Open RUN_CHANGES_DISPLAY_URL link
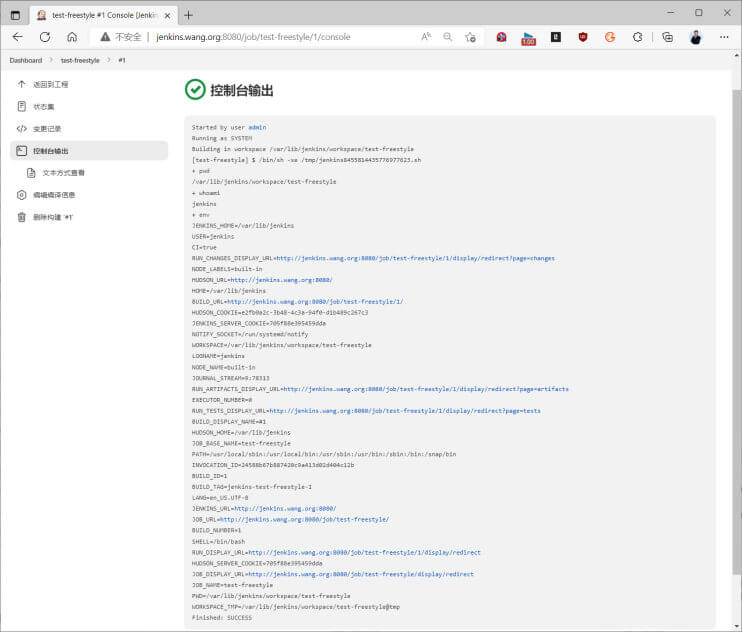 (415, 258)
